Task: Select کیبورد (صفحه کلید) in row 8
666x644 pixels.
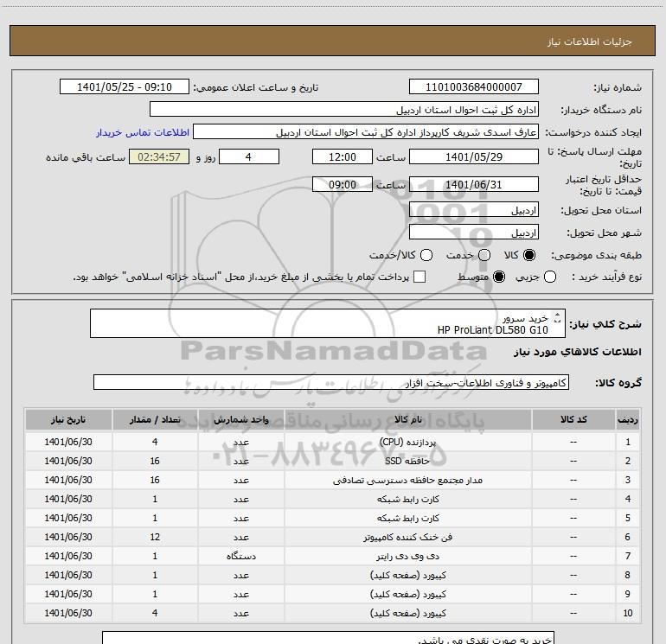Action: pos(407,575)
